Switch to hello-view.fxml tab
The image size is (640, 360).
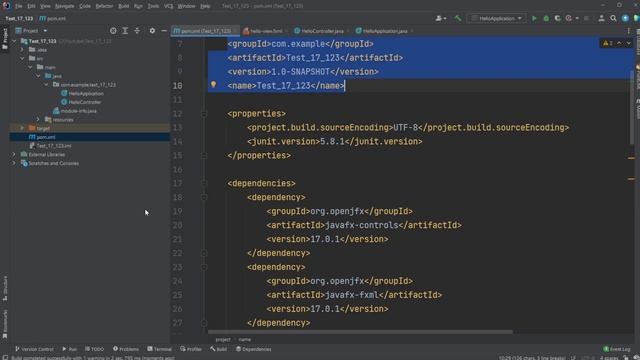pyautogui.click(x=266, y=31)
